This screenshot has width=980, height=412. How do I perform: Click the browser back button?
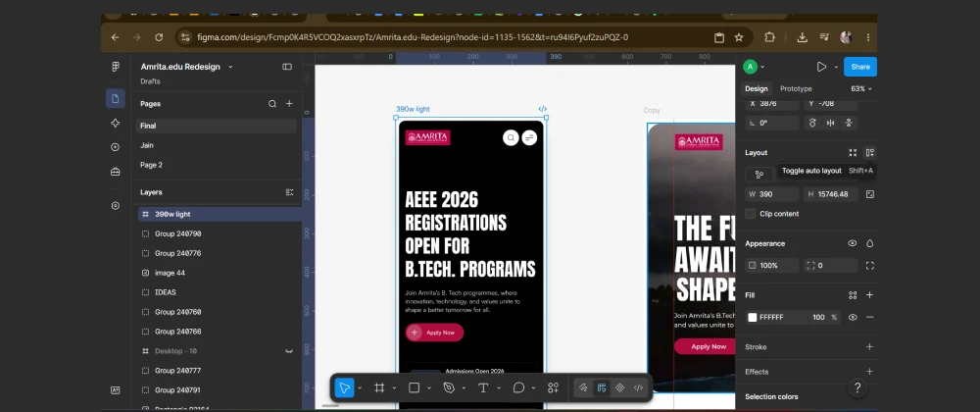tap(115, 37)
